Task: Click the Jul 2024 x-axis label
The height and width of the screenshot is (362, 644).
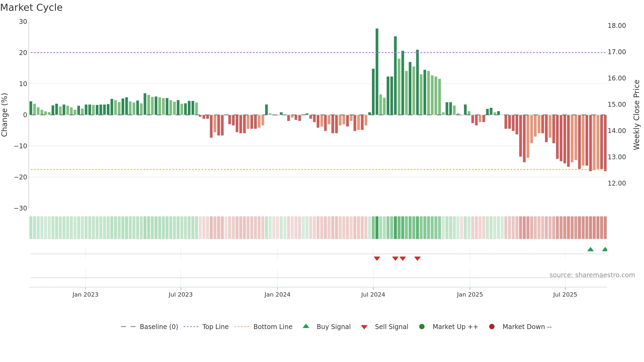Action: (373, 294)
